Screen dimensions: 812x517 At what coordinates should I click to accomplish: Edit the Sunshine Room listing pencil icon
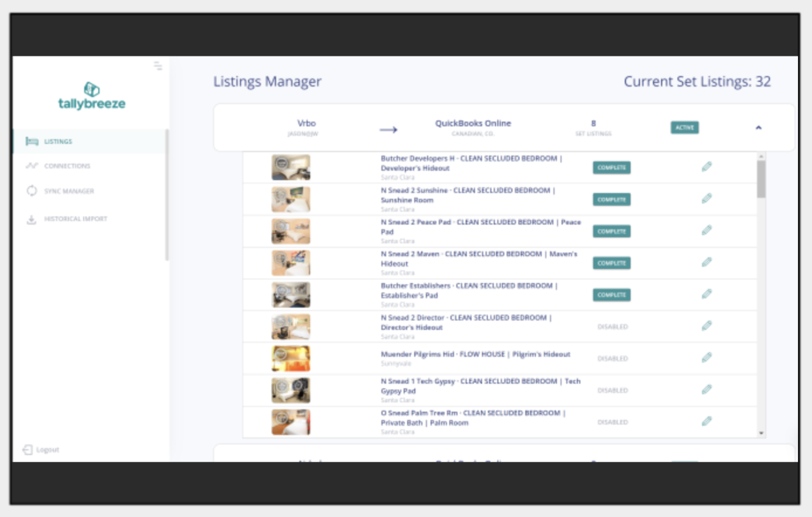click(707, 199)
